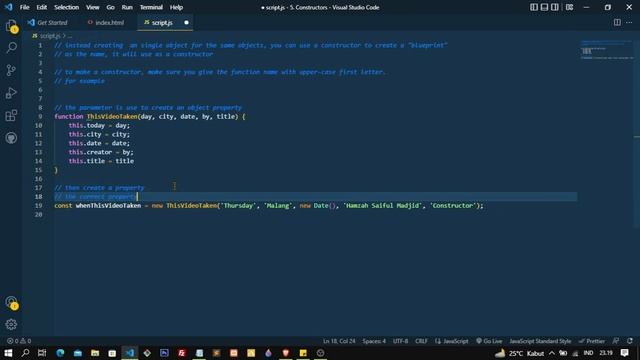The height and width of the screenshot is (360, 640).
Task: Open the Selection menu
Action: [67, 7]
